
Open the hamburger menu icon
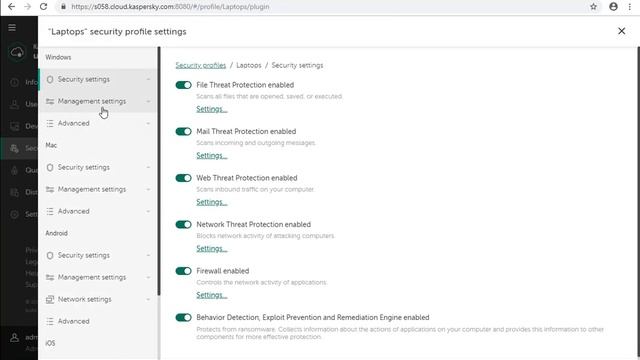click(12, 27)
